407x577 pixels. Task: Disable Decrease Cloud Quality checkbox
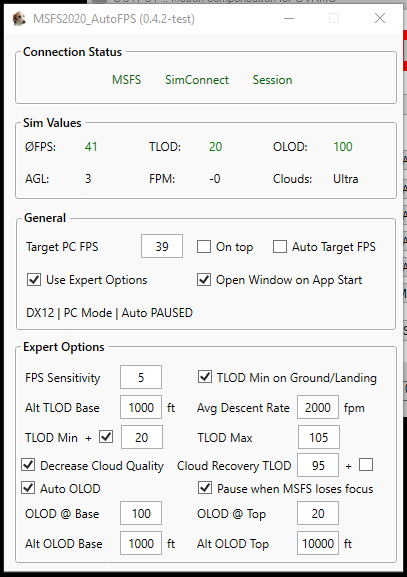[x=28, y=465]
